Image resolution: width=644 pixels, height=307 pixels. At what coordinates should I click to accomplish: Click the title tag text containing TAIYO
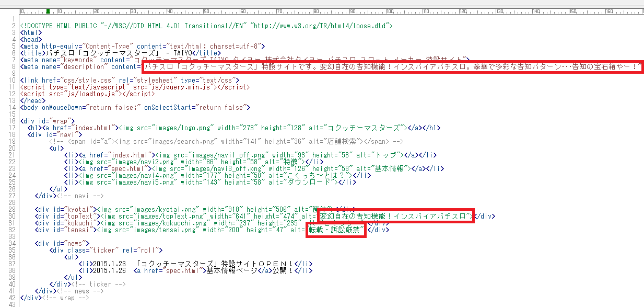120,53
